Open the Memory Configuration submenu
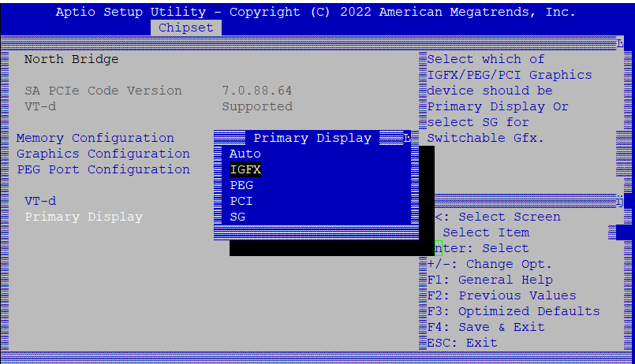This screenshot has height=364, width=635. pyautogui.click(x=95, y=138)
